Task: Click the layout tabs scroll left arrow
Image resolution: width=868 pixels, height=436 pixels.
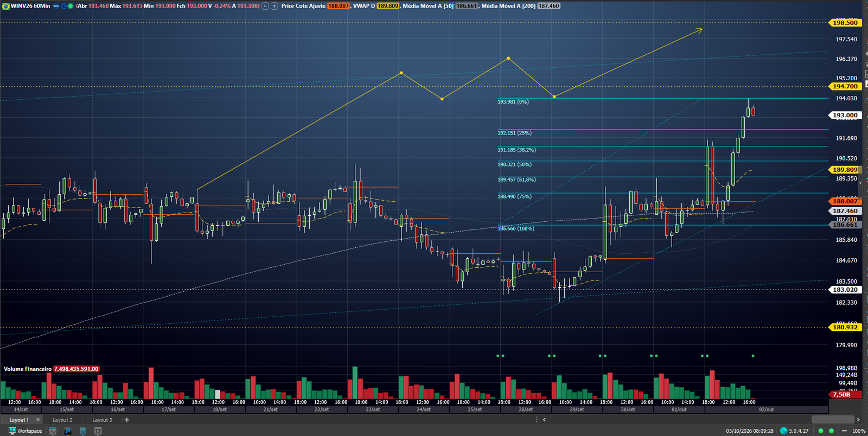Action: pos(544,420)
